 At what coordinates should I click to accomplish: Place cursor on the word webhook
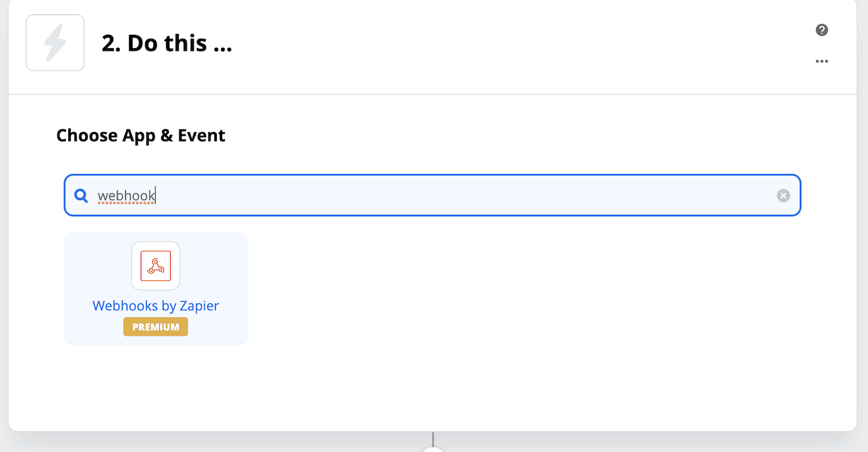pyautogui.click(x=126, y=196)
